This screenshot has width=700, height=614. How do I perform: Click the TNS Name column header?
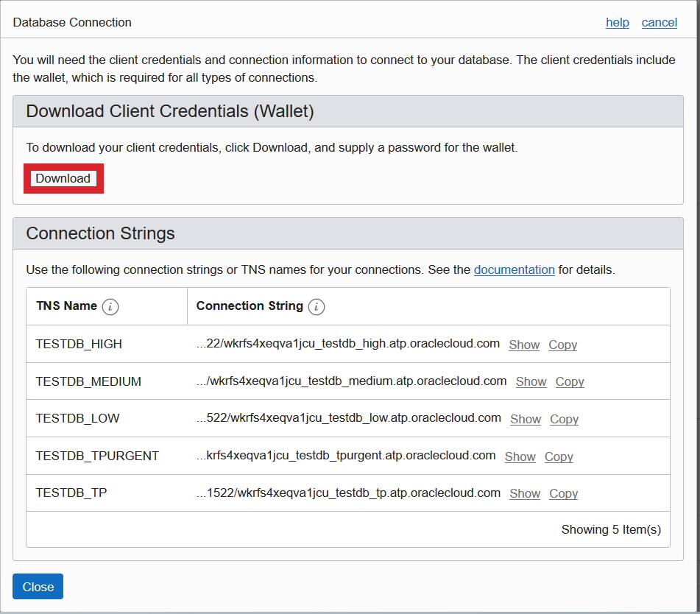tap(66, 306)
